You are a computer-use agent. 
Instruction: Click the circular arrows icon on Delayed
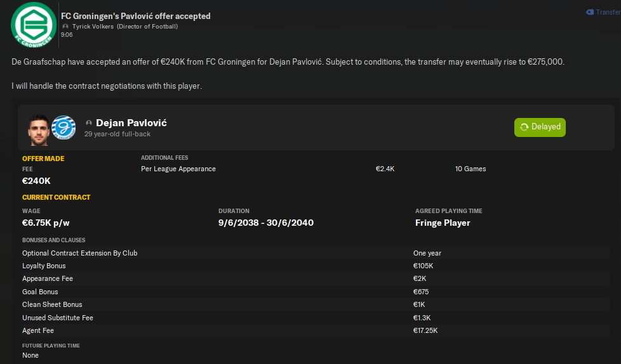[x=524, y=127]
